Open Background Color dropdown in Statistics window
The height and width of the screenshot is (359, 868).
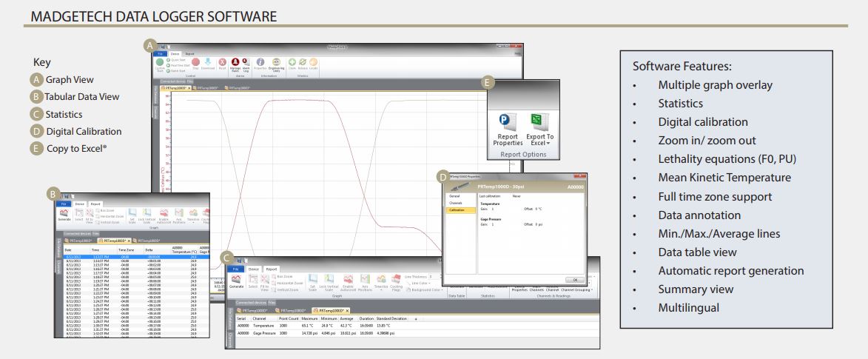pos(425,289)
